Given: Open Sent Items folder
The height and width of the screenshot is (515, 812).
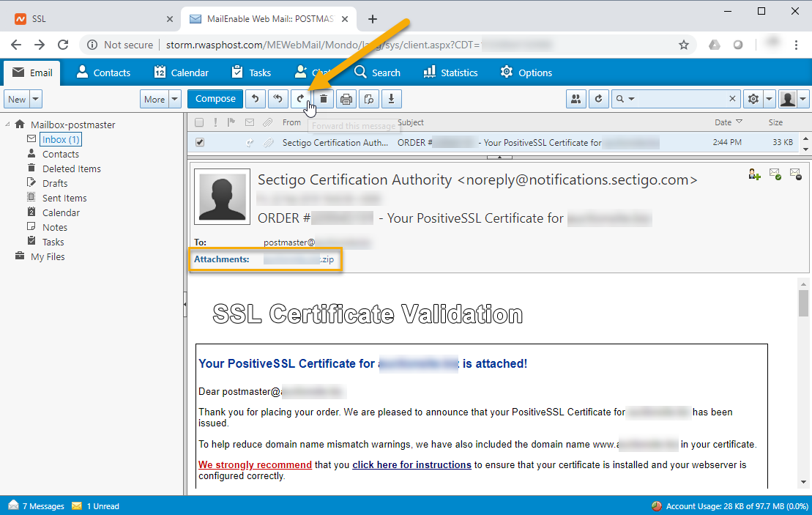Looking at the screenshot, I should [64, 198].
